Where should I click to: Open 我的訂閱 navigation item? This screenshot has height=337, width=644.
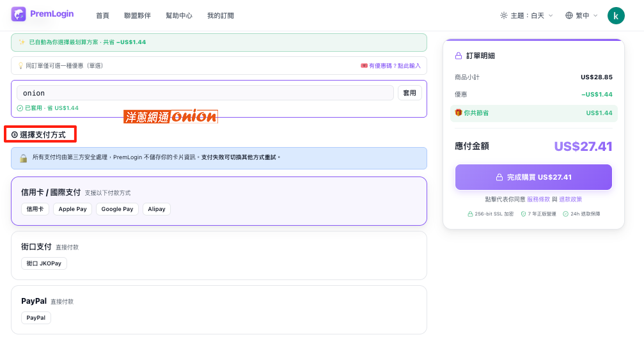click(x=221, y=15)
